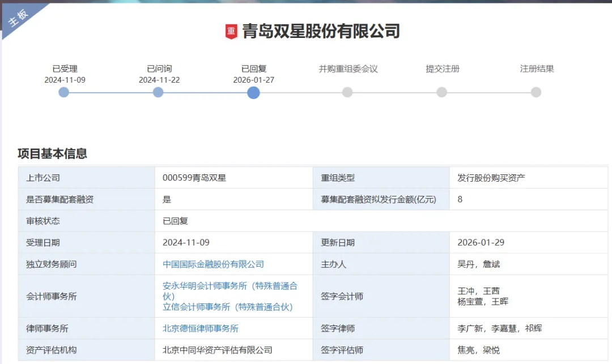The width and height of the screenshot is (612, 364).
Task: Click the 主办人 label
Action: pos(333,264)
